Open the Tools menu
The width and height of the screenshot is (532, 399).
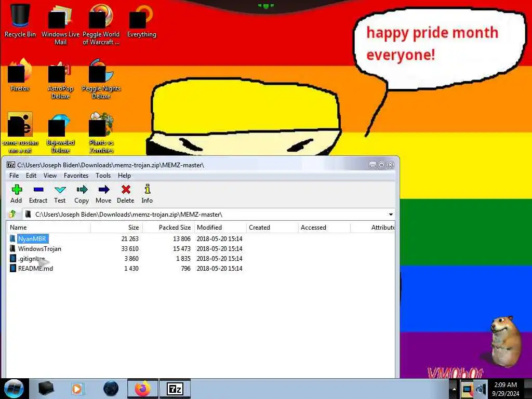[x=103, y=176]
